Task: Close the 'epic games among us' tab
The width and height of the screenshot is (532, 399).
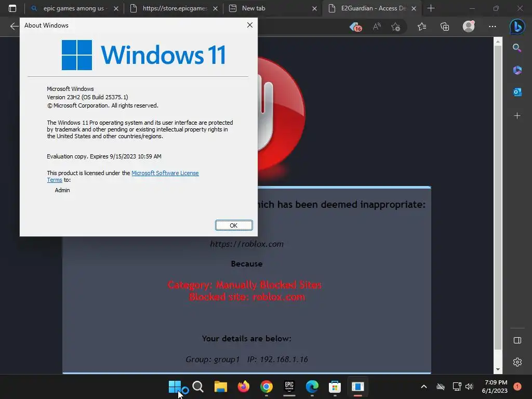Action: pyautogui.click(x=116, y=8)
